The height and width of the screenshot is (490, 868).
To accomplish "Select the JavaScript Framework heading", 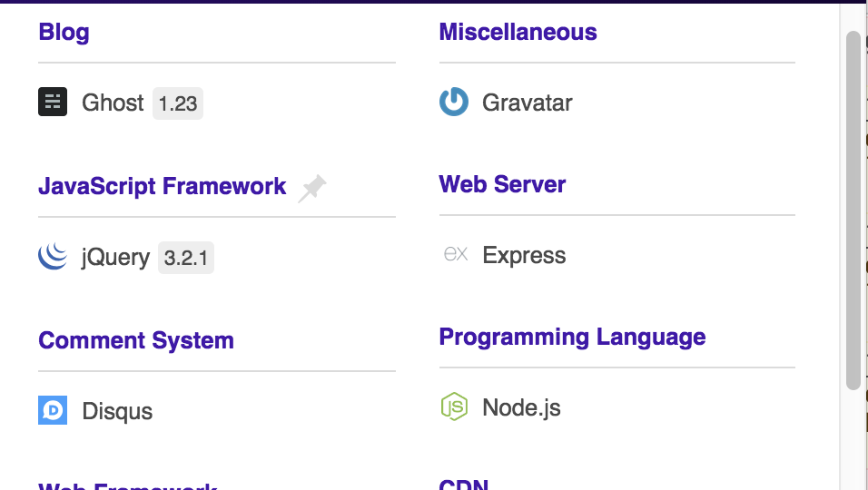I will [x=162, y=187].
